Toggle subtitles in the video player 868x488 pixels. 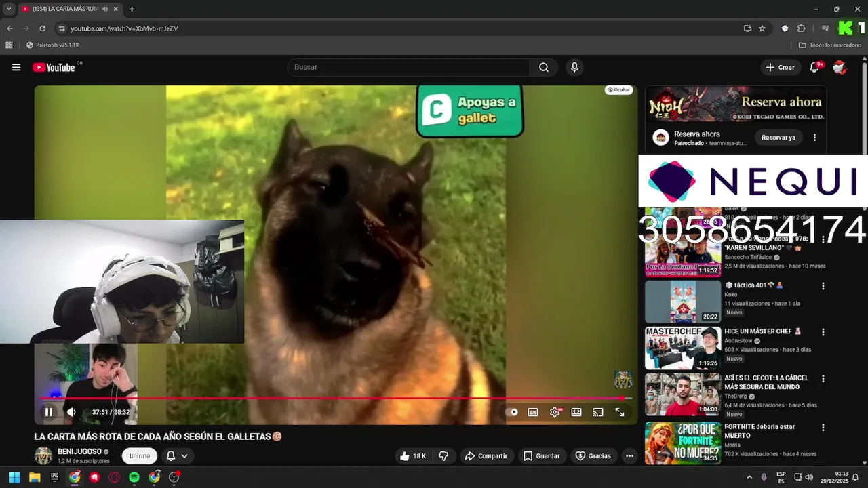pyautogui.click(x=533, y=412)
